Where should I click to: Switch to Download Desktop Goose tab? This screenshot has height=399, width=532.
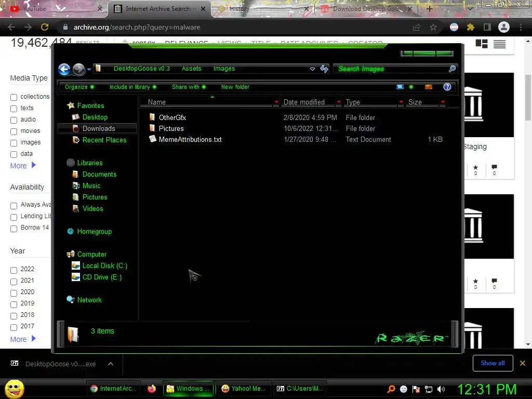(366, 9)
